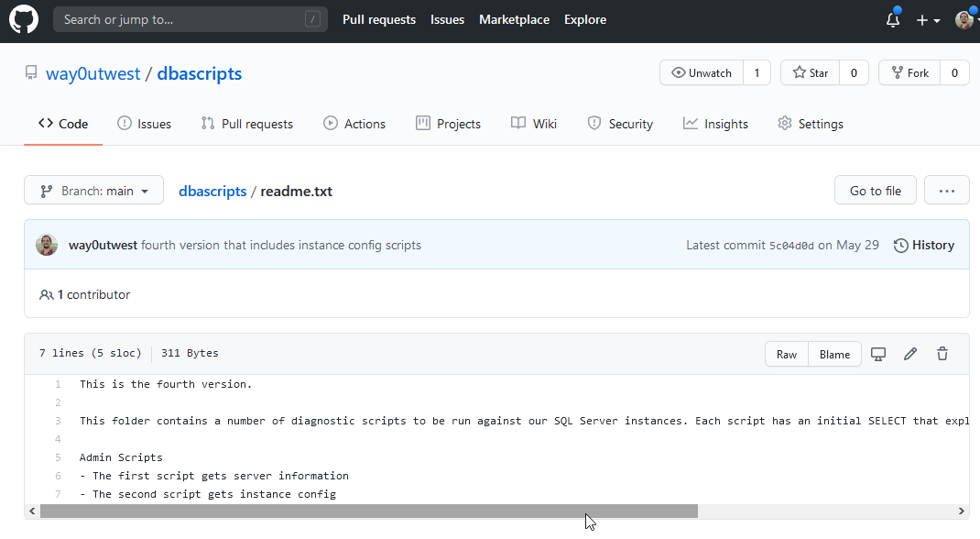Click the GitHub Octocat logo
The image size is (980, 539).
click(24, 20)
